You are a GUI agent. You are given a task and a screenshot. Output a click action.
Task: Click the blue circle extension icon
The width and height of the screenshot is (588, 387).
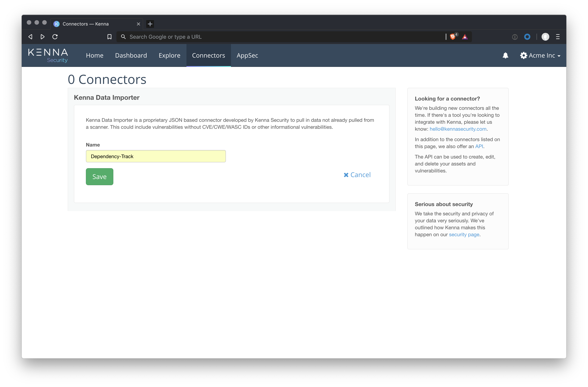[x=527, y=37]
